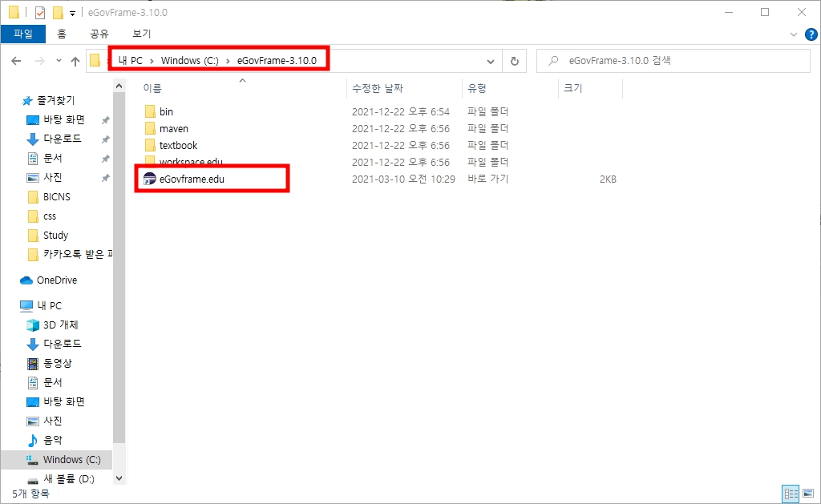Image resolution: width=821 pixels, height=504 pixels.
Task: Open 바탕 화면 under 즐겨찾기
Action: [x=64, y=120]
